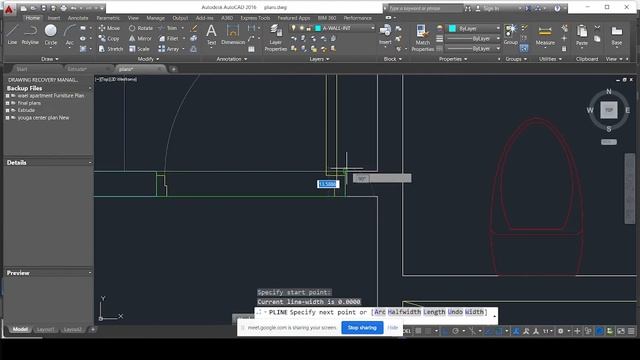Click the Erase tool in Modify panel
Screen dimensions: 640x360
(x=194, y=28)
